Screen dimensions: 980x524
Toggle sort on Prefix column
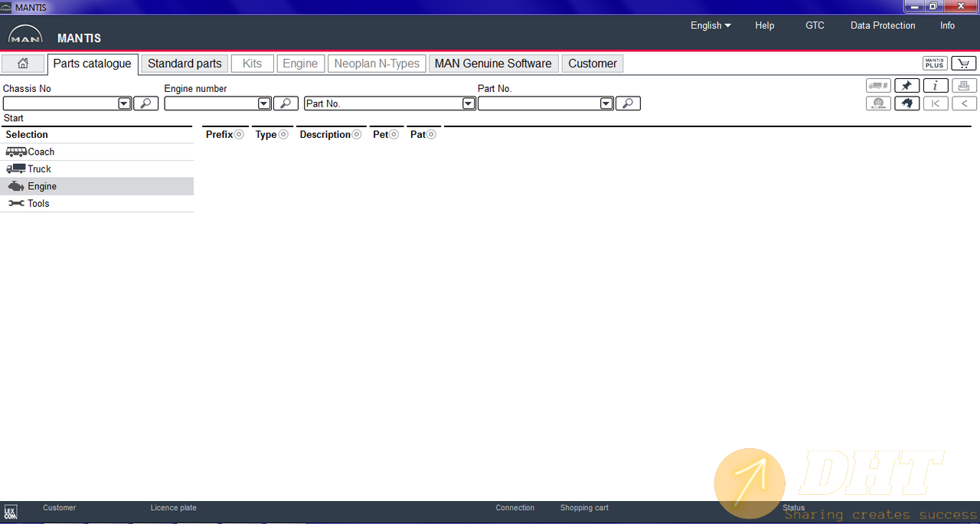click(x=239, y=135)
